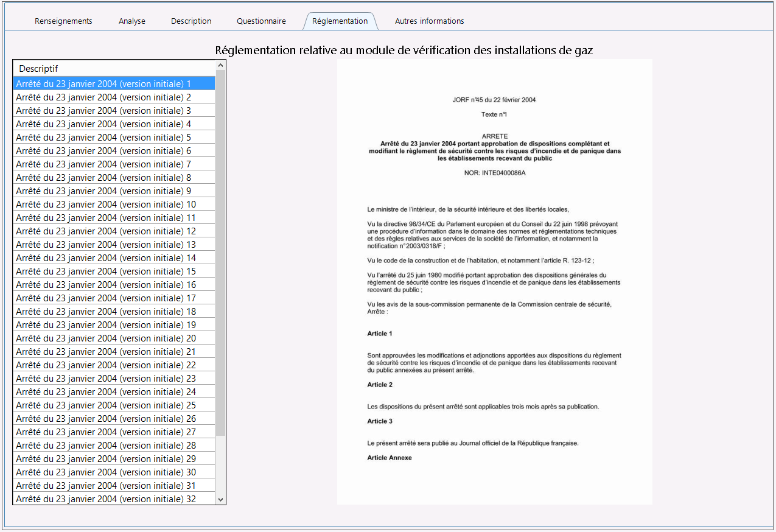Click the scroll up arrow of the list

[220, 65]
